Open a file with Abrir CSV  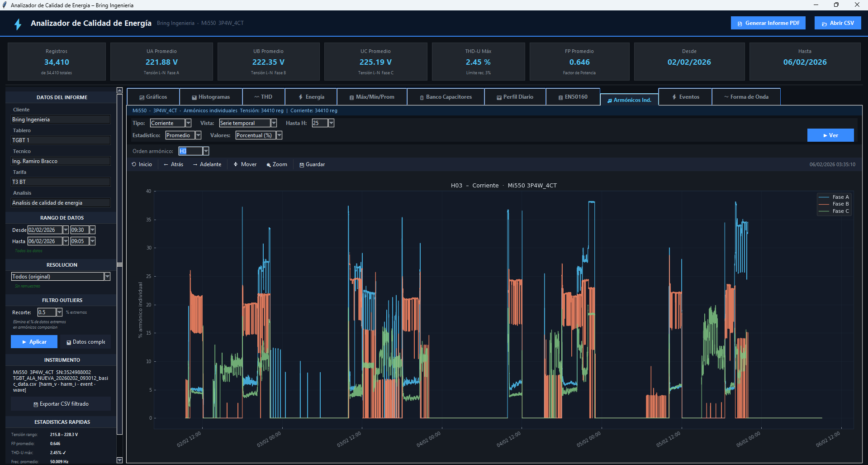pos(837,23)
